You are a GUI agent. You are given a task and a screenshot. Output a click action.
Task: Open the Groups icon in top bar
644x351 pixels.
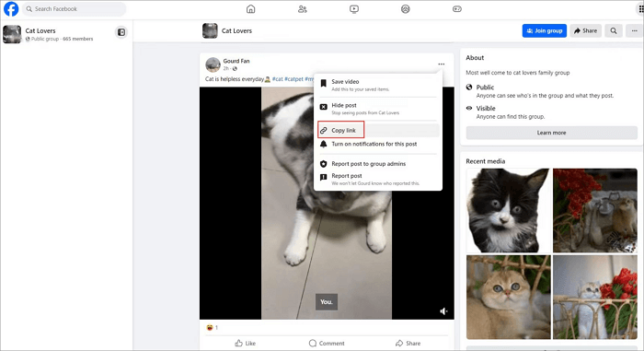point(406,8)
